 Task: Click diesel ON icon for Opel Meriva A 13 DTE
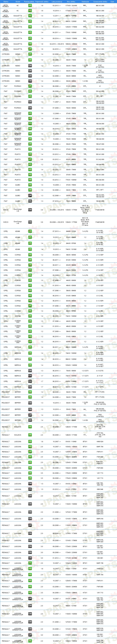point(30,371)
